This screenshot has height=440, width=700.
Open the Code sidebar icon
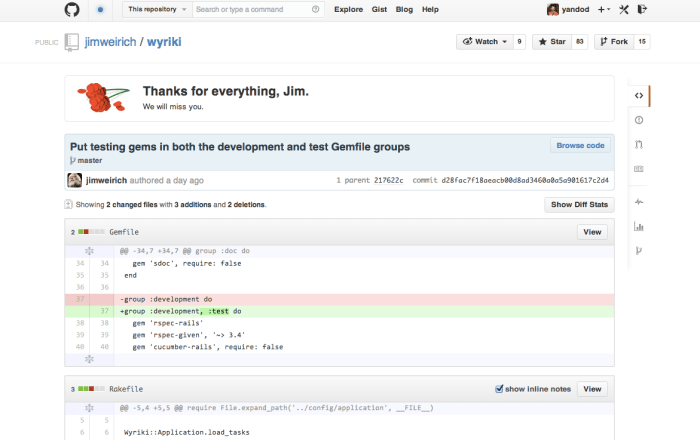639,95
